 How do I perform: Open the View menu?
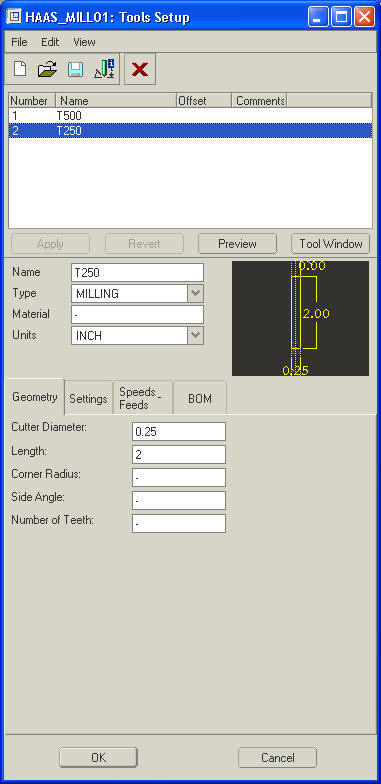tap(84, 42)
